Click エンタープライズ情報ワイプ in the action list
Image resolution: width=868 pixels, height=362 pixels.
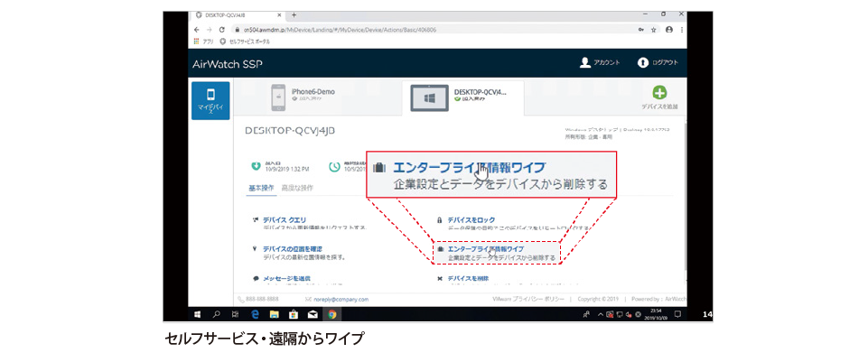(x=485, y=249)
